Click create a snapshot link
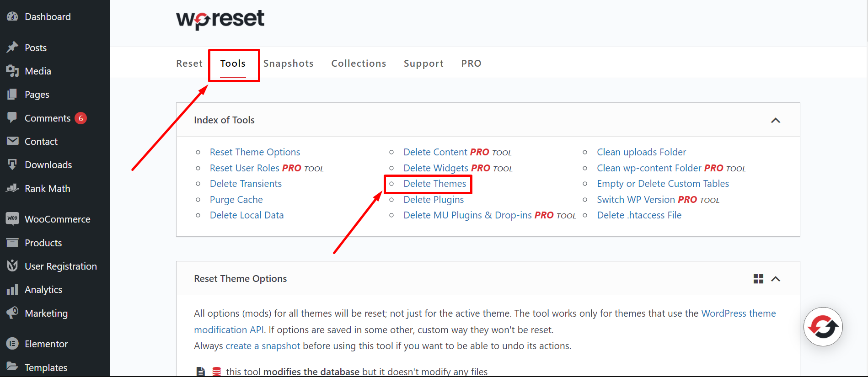This screenshot has height=377, width=868. pos(263,346)
